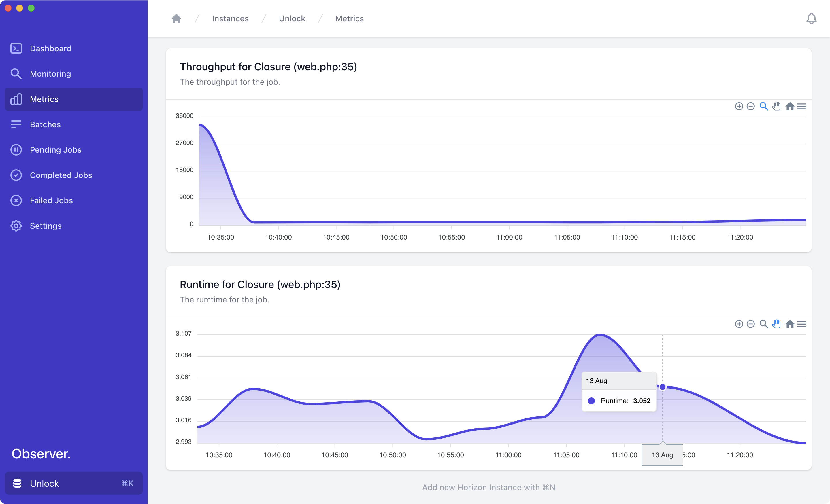This screenshot has height=504, width=830.
Task: Go to Pending Jobs page
Action: pyautogui.click(x=56, y=150)
